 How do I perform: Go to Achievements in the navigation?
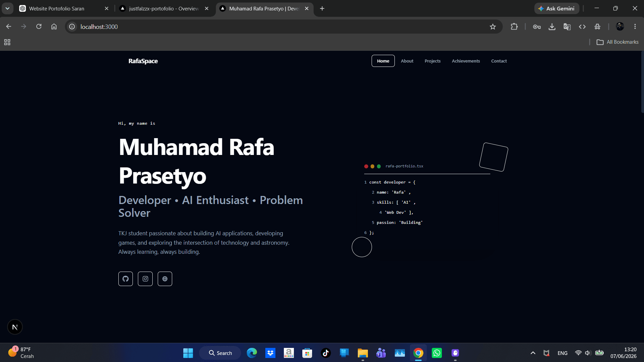click(x=466, y=61)
